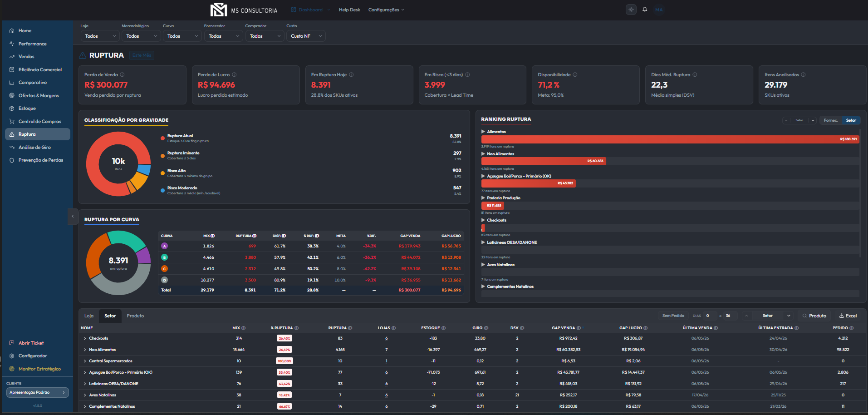
Task: Open the notifications bell icon
Action: coord(644,10)
